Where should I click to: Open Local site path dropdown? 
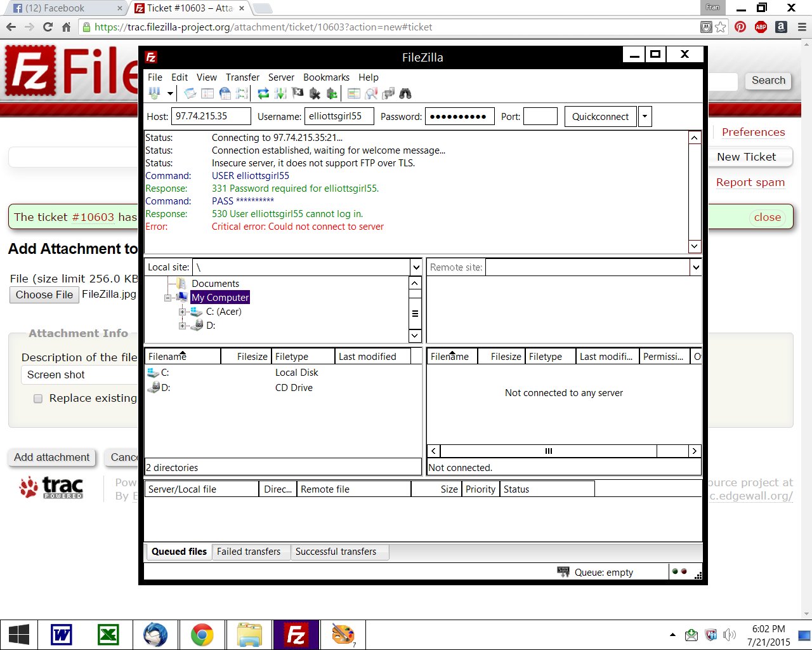click(416, 267)
